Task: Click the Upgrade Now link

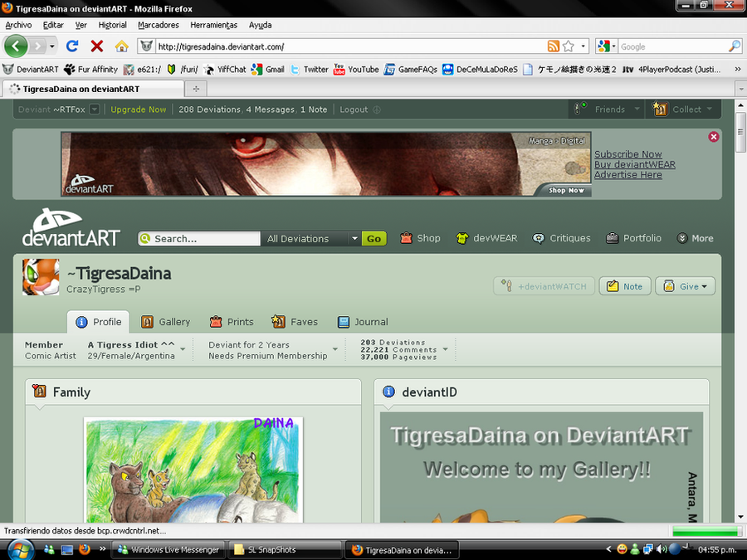Action: click(138, 110)
